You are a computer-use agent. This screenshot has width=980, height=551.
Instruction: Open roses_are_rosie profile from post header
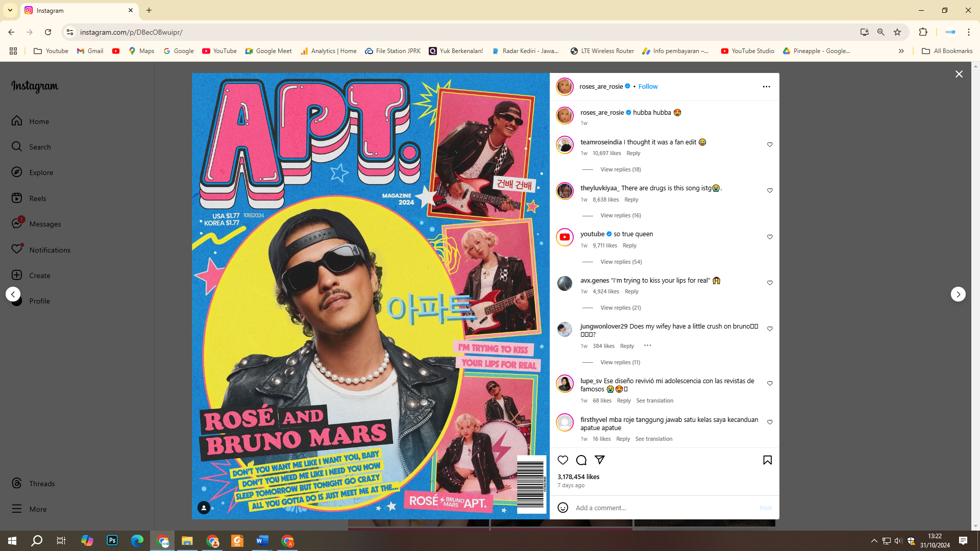[601, 87]
